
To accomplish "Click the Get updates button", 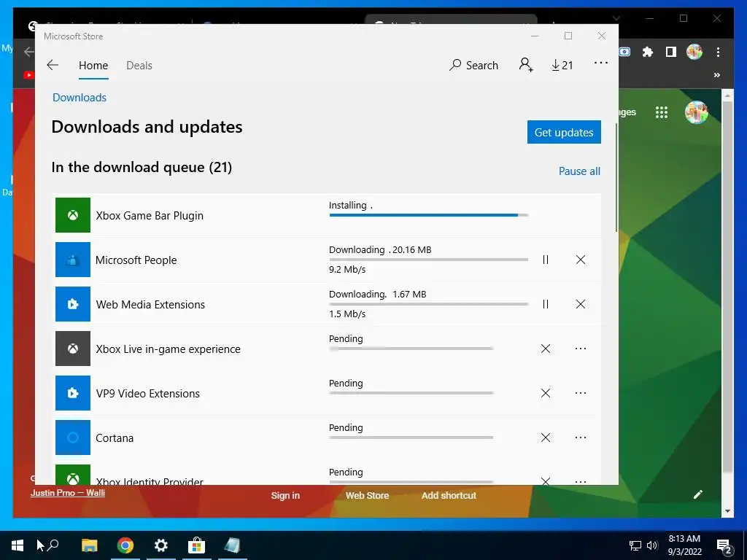I will click(564, 132).
